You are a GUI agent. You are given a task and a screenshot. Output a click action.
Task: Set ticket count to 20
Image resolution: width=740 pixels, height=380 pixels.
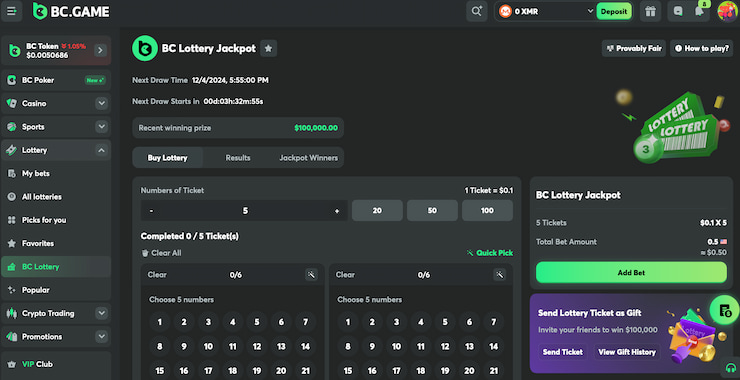tap(377, 211)
